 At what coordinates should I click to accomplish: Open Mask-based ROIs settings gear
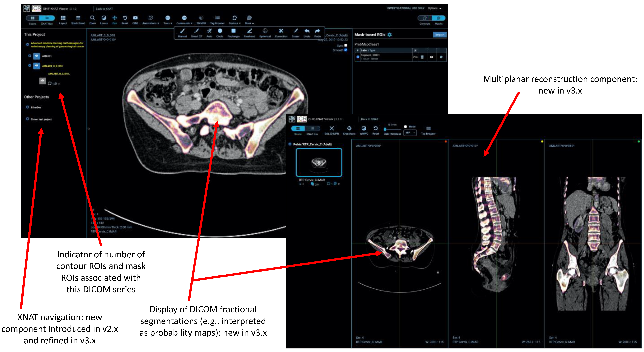[x=390, y=35]
